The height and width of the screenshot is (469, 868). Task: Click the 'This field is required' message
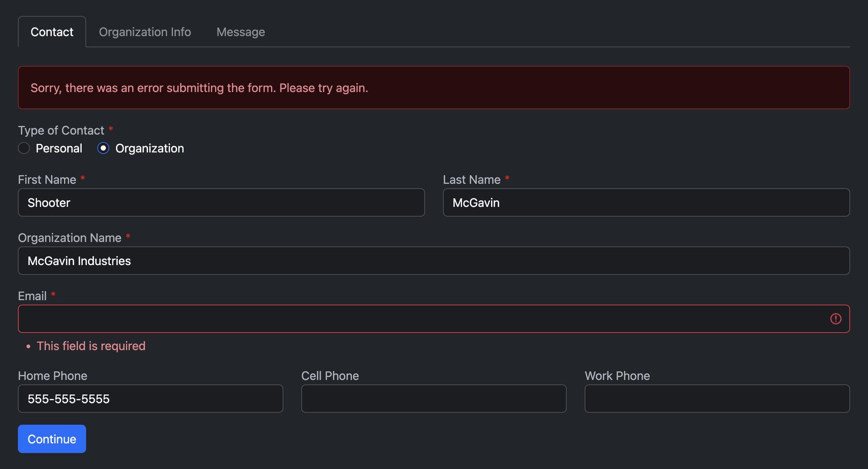[91, 346]
